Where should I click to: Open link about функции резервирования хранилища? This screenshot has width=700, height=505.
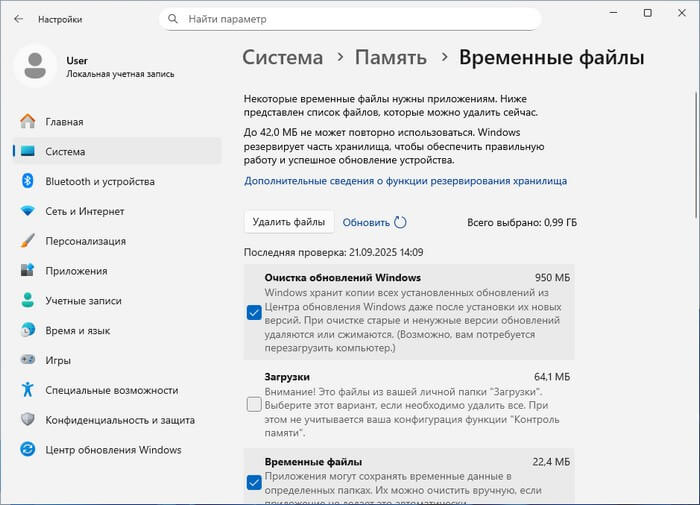coord(405,181)
